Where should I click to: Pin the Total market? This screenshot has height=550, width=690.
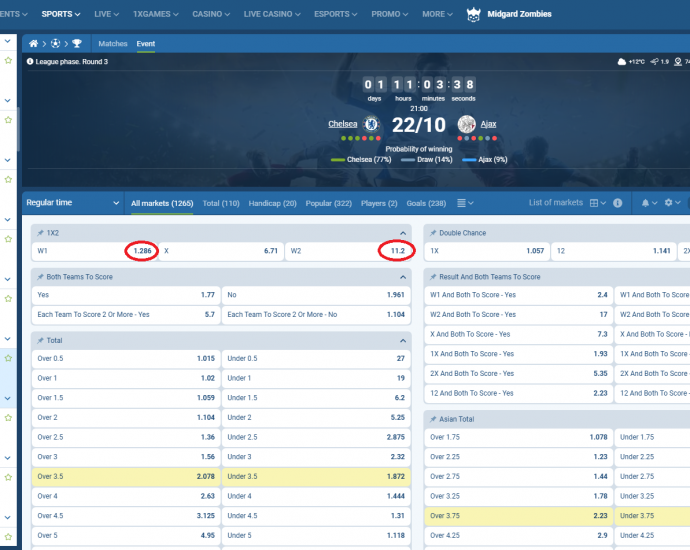pos(40,340)
